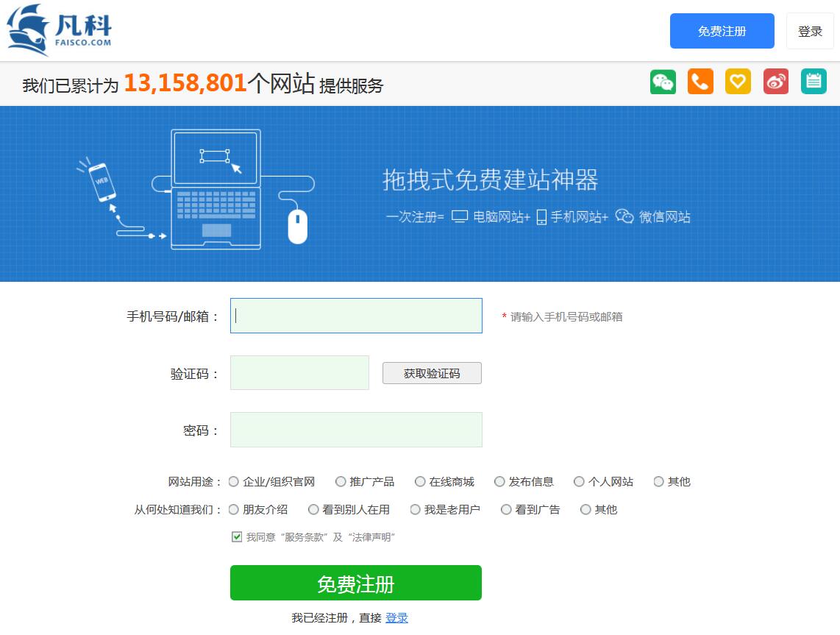The width and height of the screenshot is (840, 635).
Task: Select 朋友介绍 as referral source
Action: click(234, 508)
